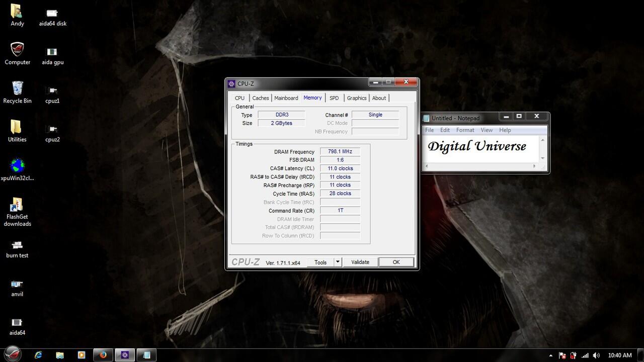
Task: Click the 28 clocks Cycle Time value
Action: coord(340,194)
